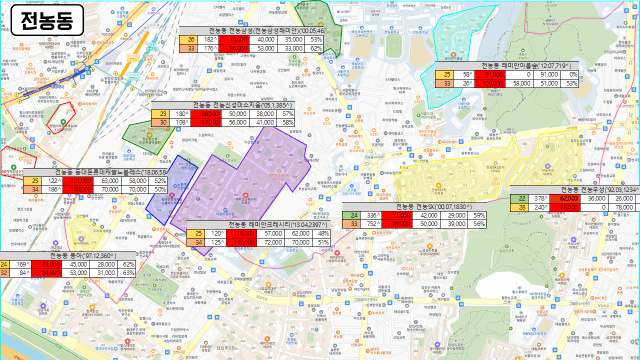
Task: Click the green 22 cell in 전농우성 table
Action: (519, 199)
